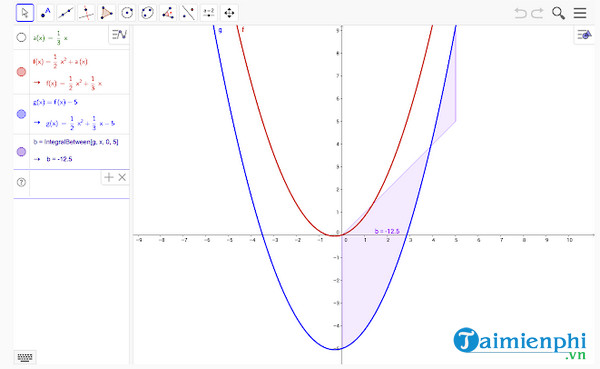
Task: Toggle visibility of function a(x)
Action: coord(21,37)
